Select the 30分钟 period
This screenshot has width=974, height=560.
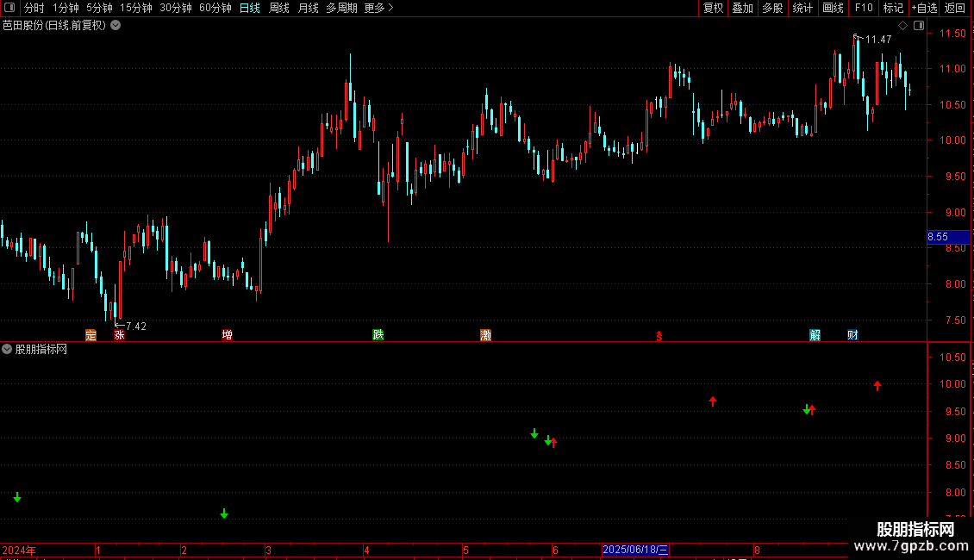point(175,8)
